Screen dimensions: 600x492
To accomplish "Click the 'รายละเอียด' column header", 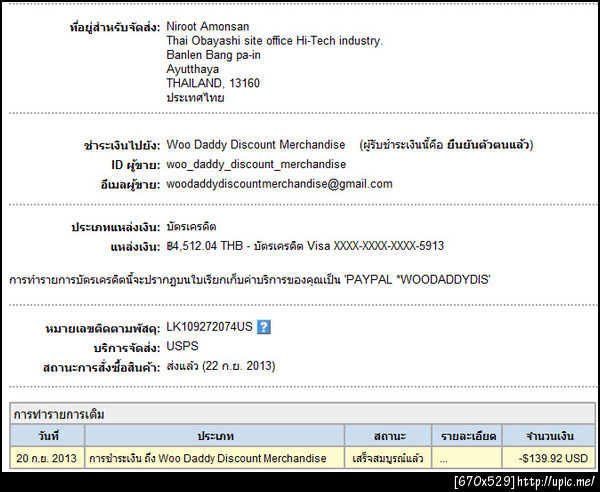I will (x=468, y=436).
